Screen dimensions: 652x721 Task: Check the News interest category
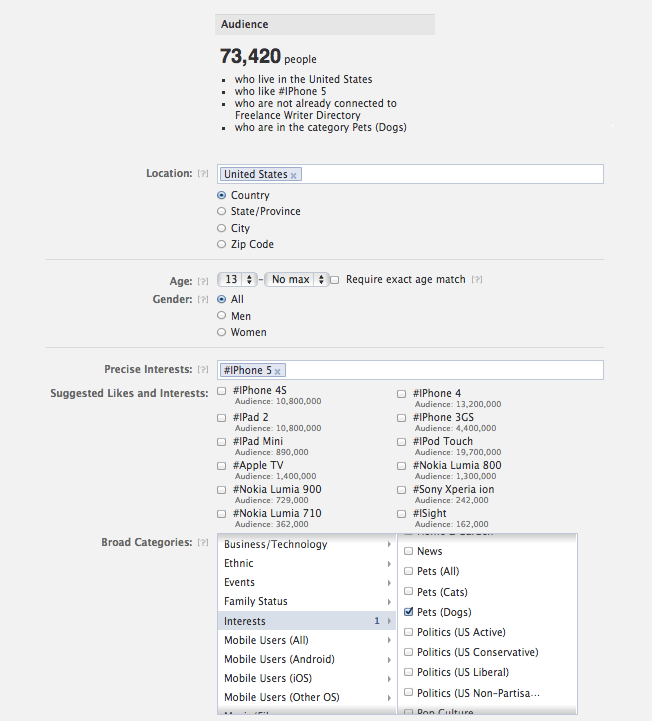pos(408,551)
